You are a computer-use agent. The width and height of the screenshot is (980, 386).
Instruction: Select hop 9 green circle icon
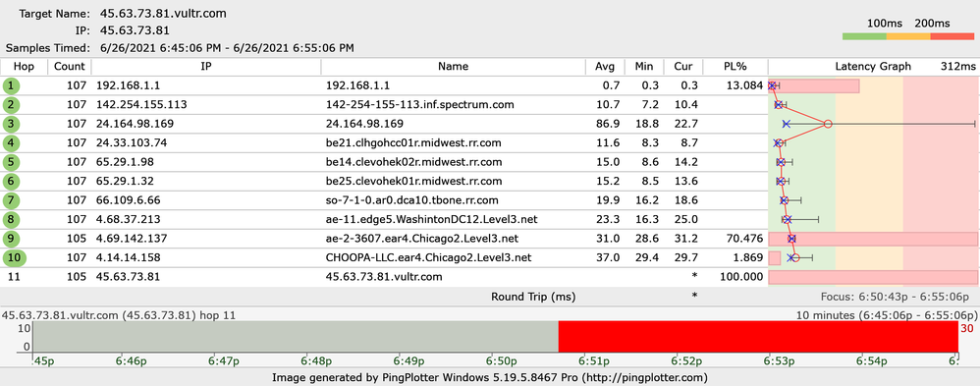11,239
